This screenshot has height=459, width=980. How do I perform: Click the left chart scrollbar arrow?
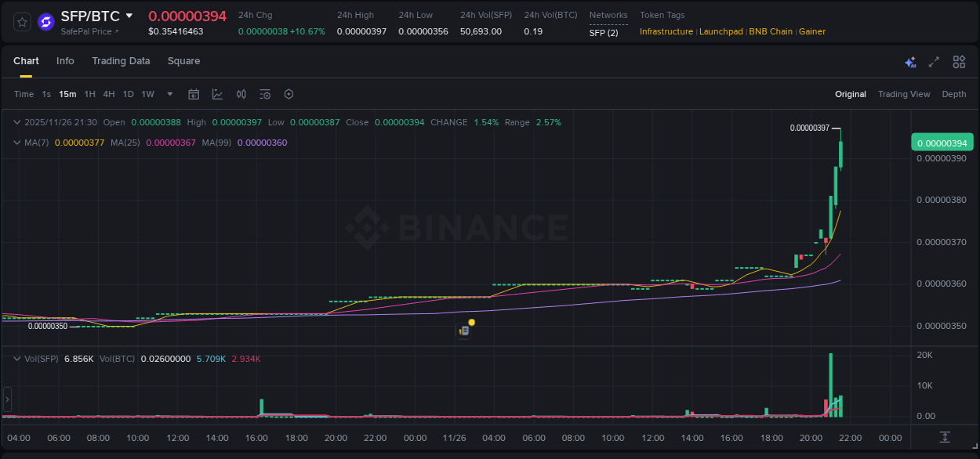[x=7, y=399]
